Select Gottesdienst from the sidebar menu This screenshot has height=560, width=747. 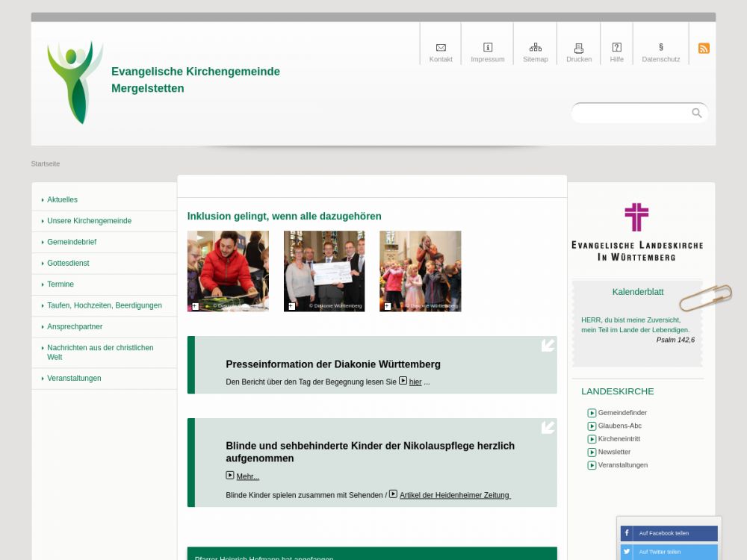[x=68, y=264]
